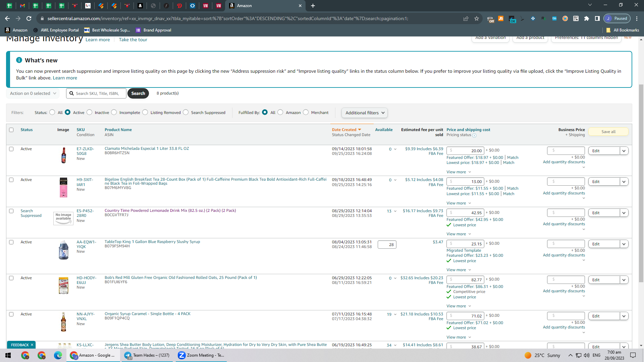
Task: Switch to the red Pinterest tab
Action: (179, 6)
